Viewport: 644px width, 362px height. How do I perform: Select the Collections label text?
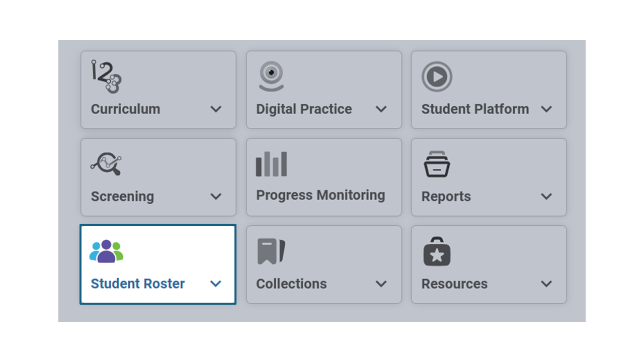[291, 284]
